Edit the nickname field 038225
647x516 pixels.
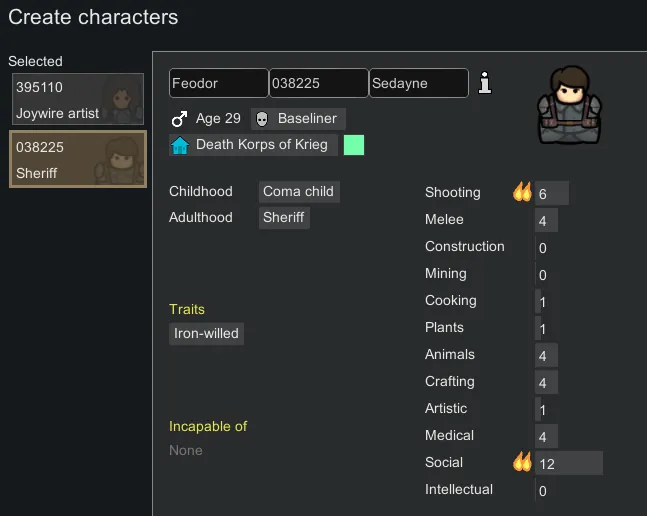318,83
